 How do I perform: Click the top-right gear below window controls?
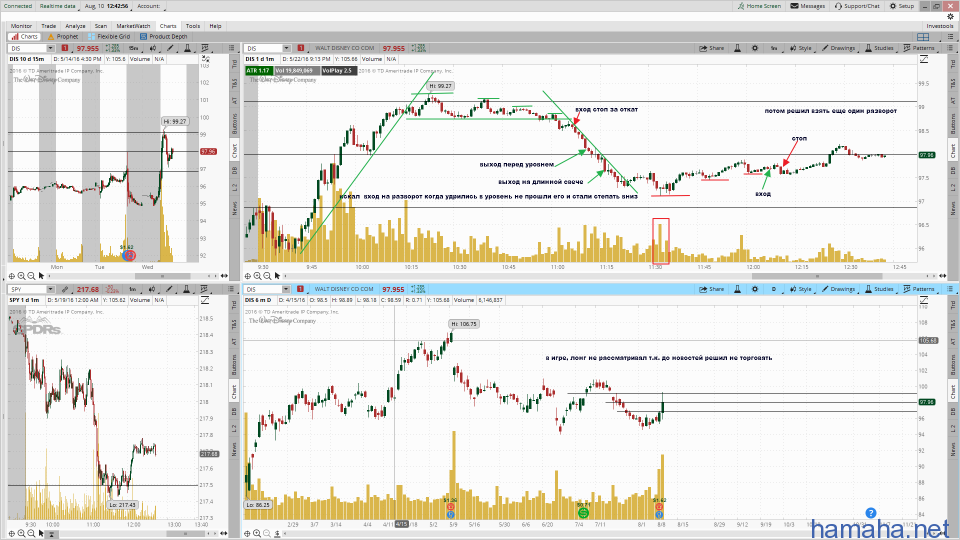tap(950, 17)
